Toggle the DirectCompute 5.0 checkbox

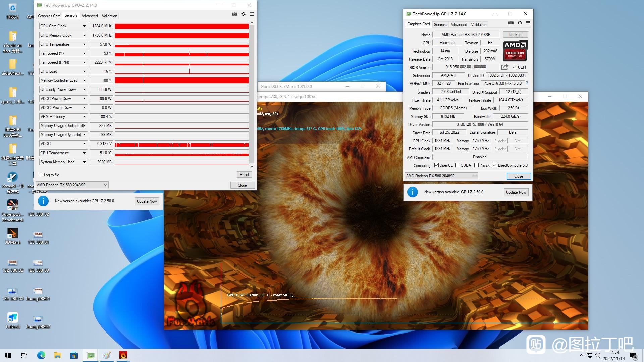[x=495, y=165]
